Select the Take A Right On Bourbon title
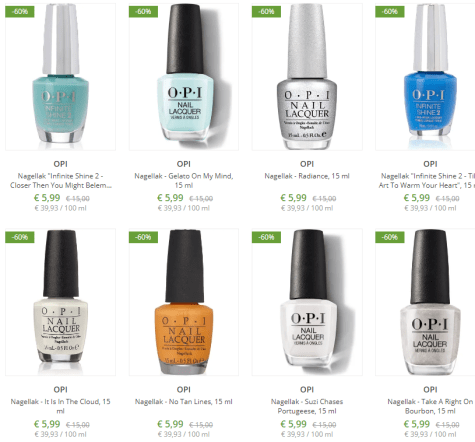475x442 pixels. point(430,406)
